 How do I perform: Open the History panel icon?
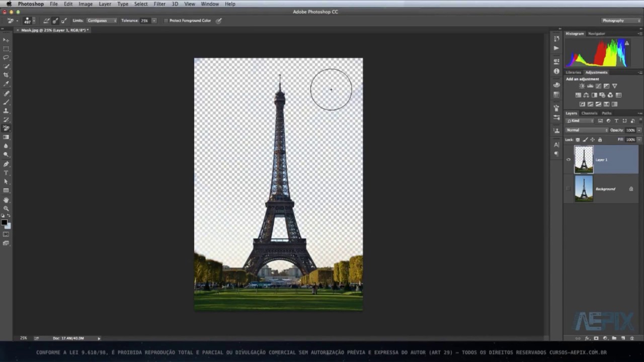click(x=556, y=39)
